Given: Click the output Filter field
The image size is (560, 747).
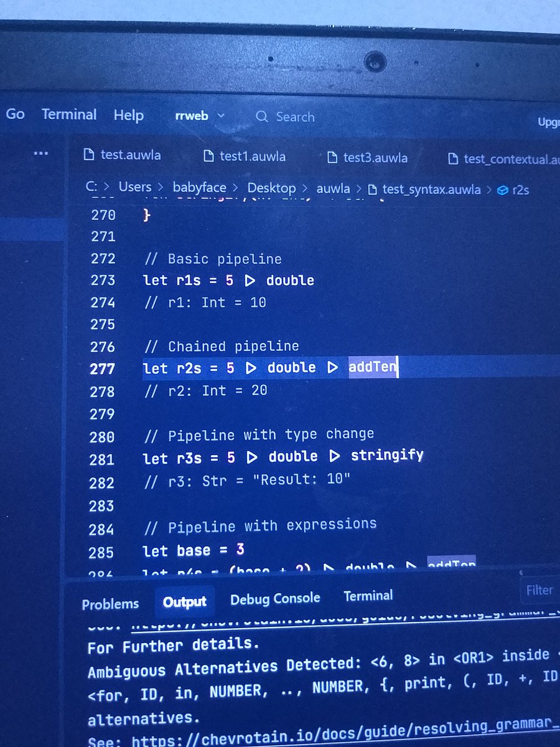Looking at the screenshot, I should point(539,590).
